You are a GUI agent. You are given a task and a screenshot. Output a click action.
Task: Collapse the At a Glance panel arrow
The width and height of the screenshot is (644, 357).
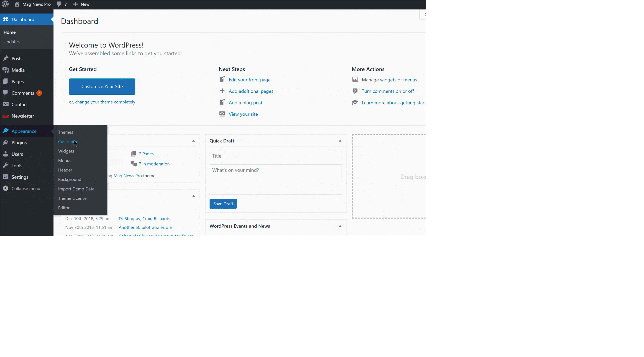(x=194, y=141)
